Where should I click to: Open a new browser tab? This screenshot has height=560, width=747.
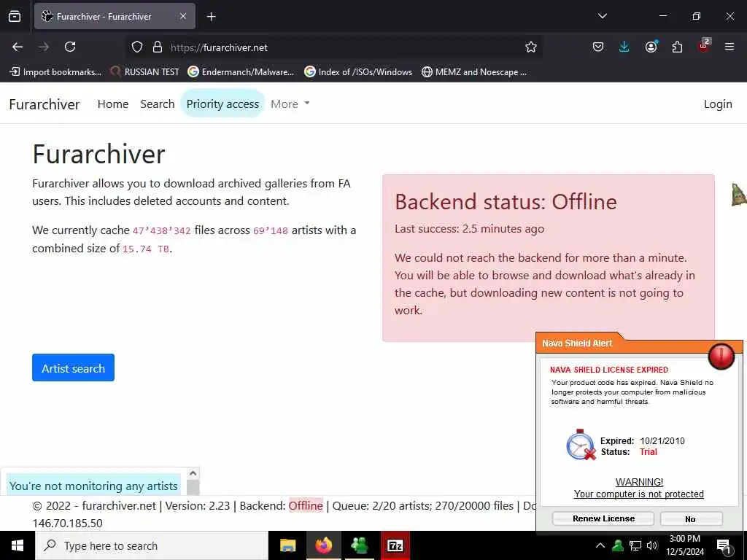[212, 17]
